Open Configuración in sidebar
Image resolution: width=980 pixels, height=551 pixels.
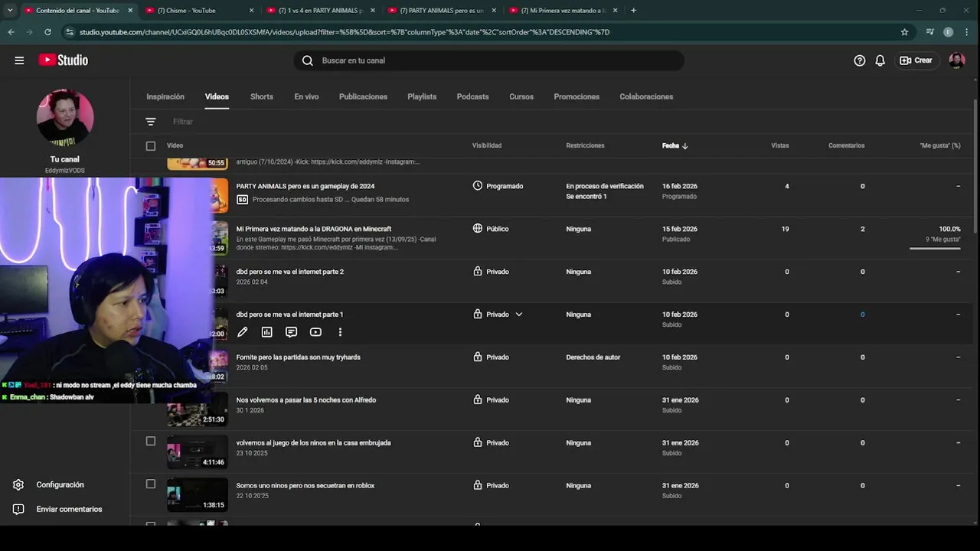(60, 484)
